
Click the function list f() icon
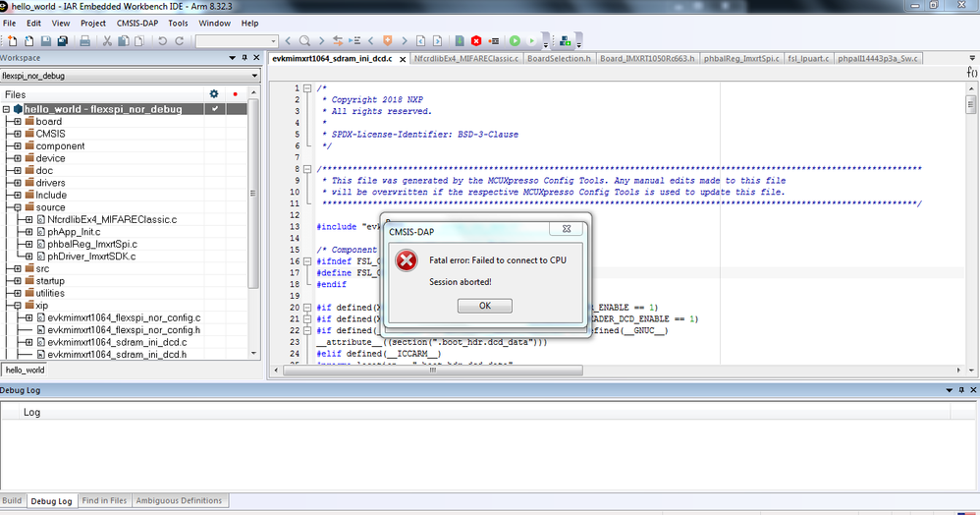click(972, 72)
